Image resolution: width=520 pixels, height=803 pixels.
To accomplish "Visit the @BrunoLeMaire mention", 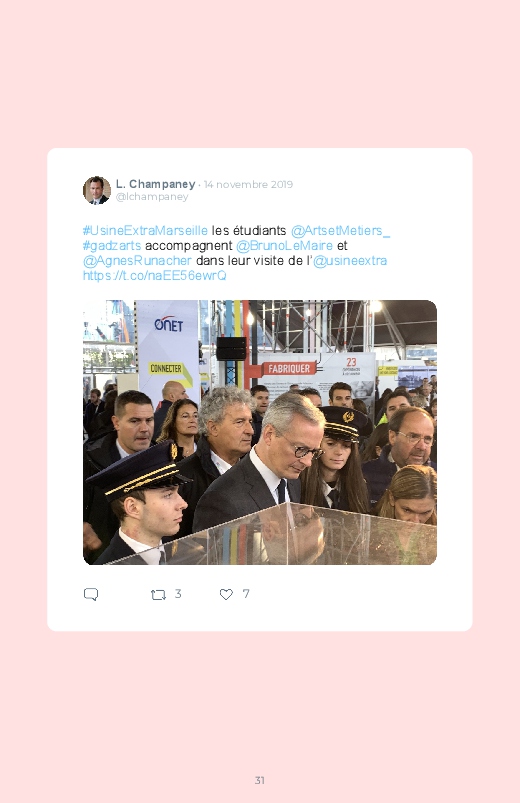I will (x=284, y=246).
